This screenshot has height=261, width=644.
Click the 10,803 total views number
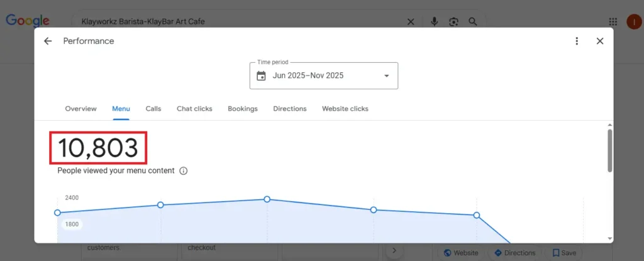(98, 148)
